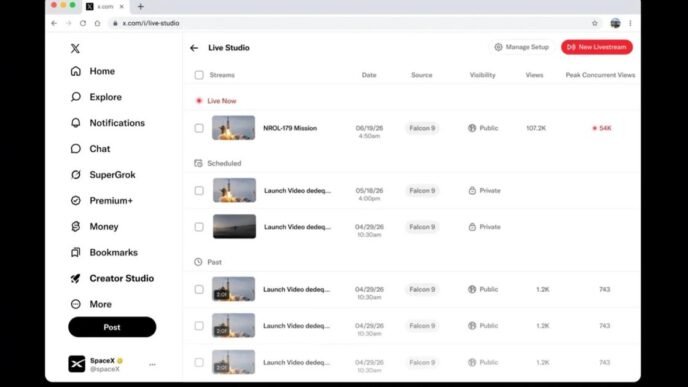This screenshot has height=387, width=688.
Task: Click the Creator Studio rocket icon
Action: pyautogui.click(x=75, y=278)
